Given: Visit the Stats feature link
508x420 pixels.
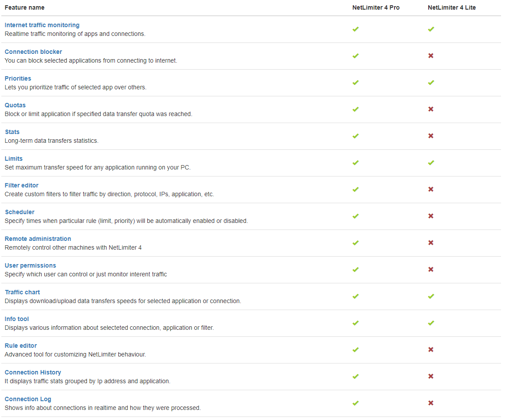Looking at the screenshot, I should point(12,132).
